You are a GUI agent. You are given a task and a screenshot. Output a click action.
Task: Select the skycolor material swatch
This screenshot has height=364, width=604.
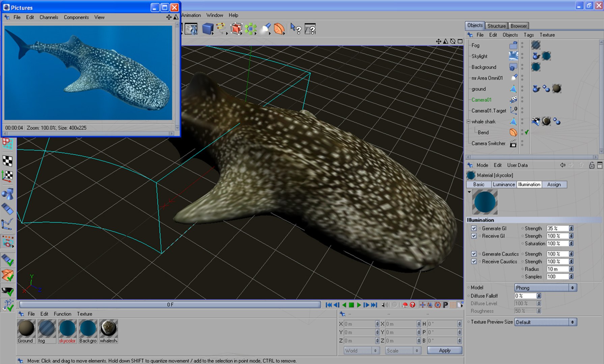pos(67,328)
